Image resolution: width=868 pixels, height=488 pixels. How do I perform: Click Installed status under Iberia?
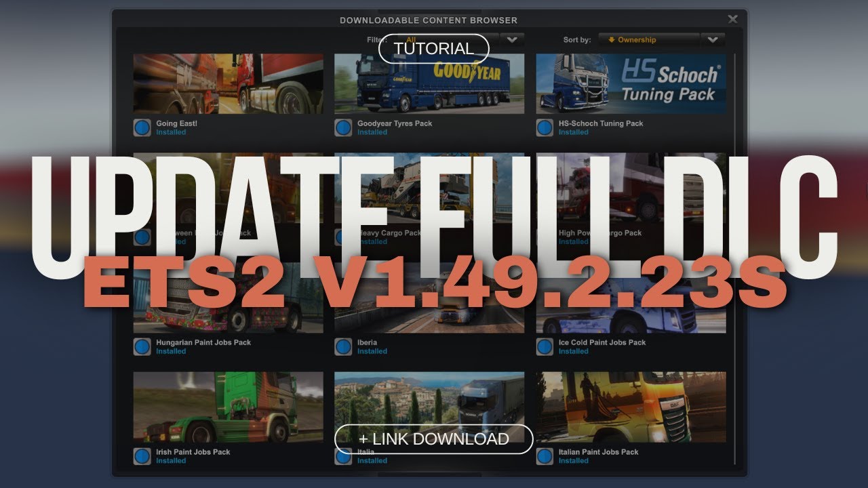point(372,351)
